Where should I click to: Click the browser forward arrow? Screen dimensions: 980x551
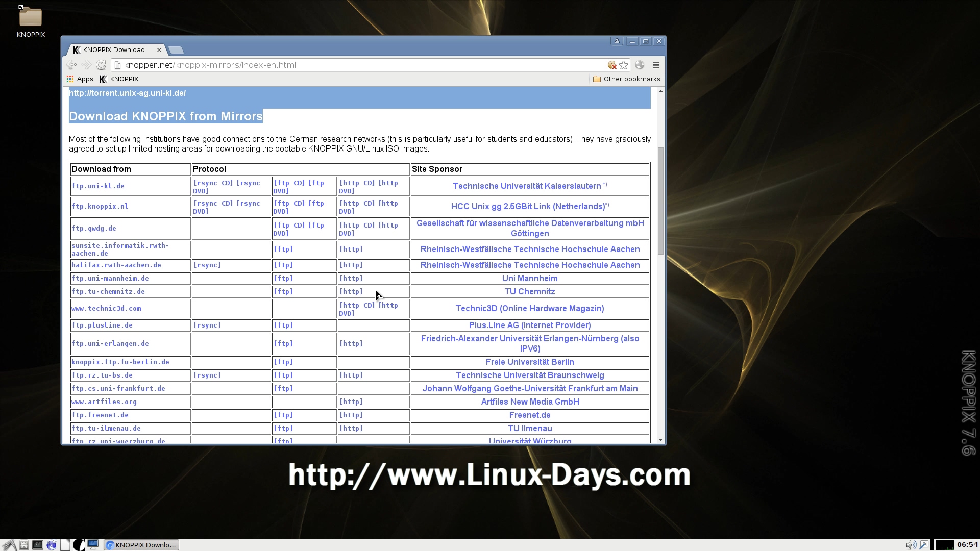point(86,65)
